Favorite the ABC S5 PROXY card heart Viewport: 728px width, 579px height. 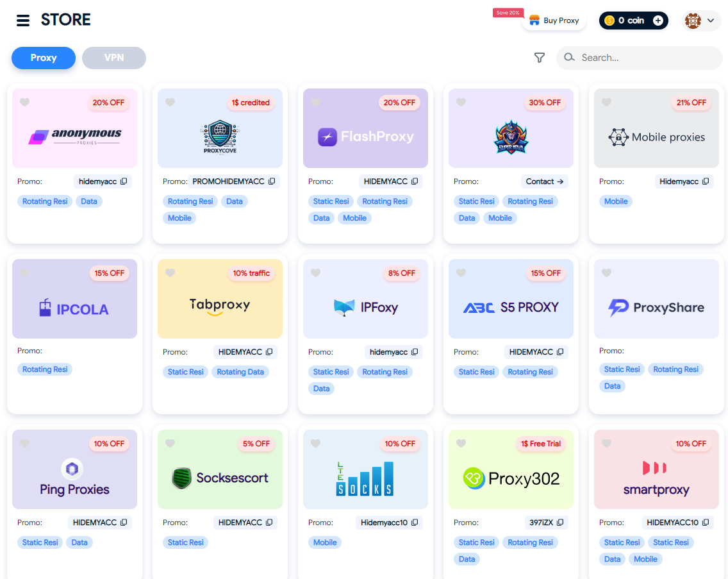click(x=461, y=273)
